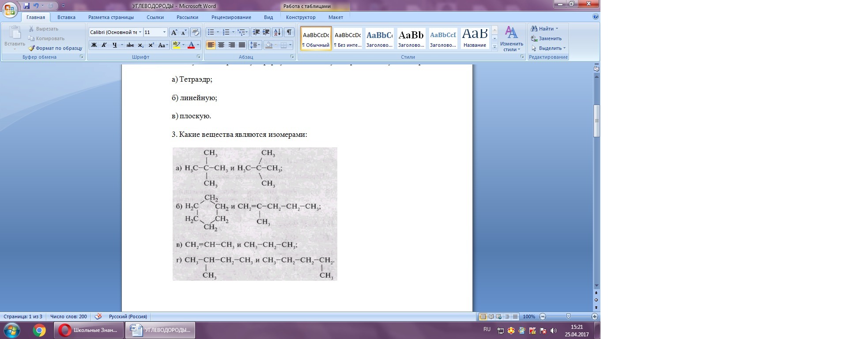Expand the numbering list dropdown arrow
This screenshot has width=868, height=339.
233,32
